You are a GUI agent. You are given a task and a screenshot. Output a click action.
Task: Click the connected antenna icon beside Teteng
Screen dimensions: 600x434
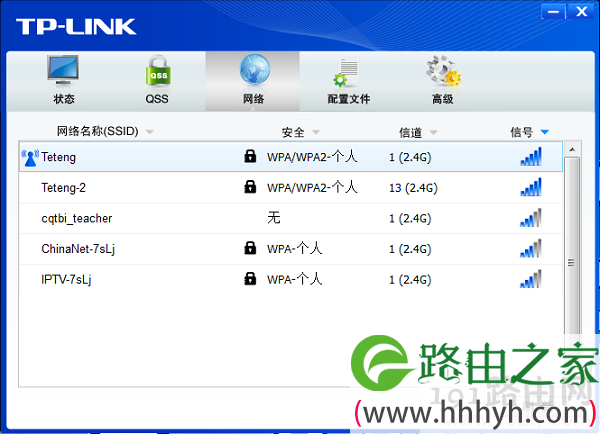30,158
